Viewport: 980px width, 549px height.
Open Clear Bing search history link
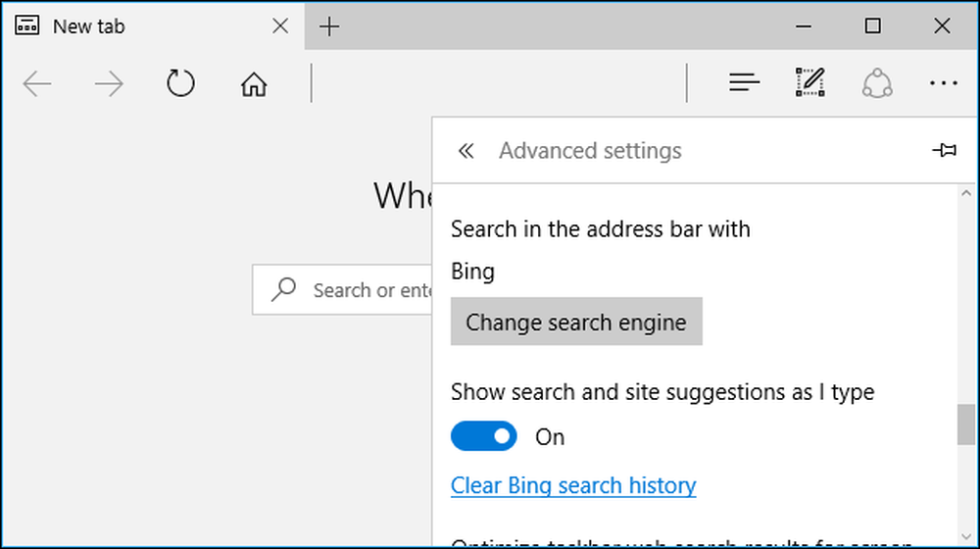[x=573, y=485]
